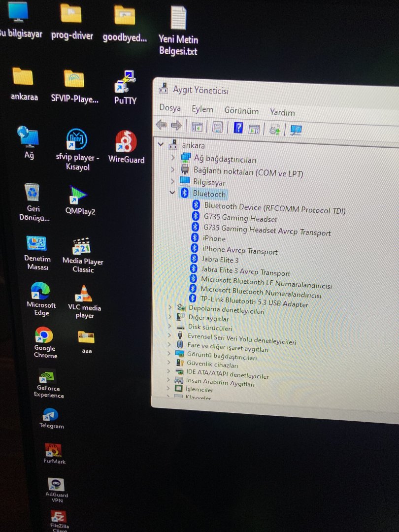Click the Forward arrow in Device Manager toolbar
Viewport: 399px width, 532px height.
pos(176,126)
